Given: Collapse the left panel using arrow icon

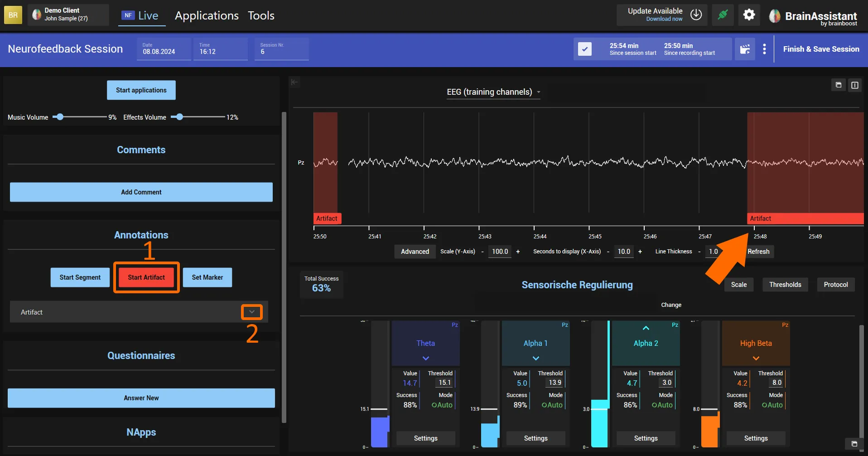Looking at the screenshot, I should point(294,82).
